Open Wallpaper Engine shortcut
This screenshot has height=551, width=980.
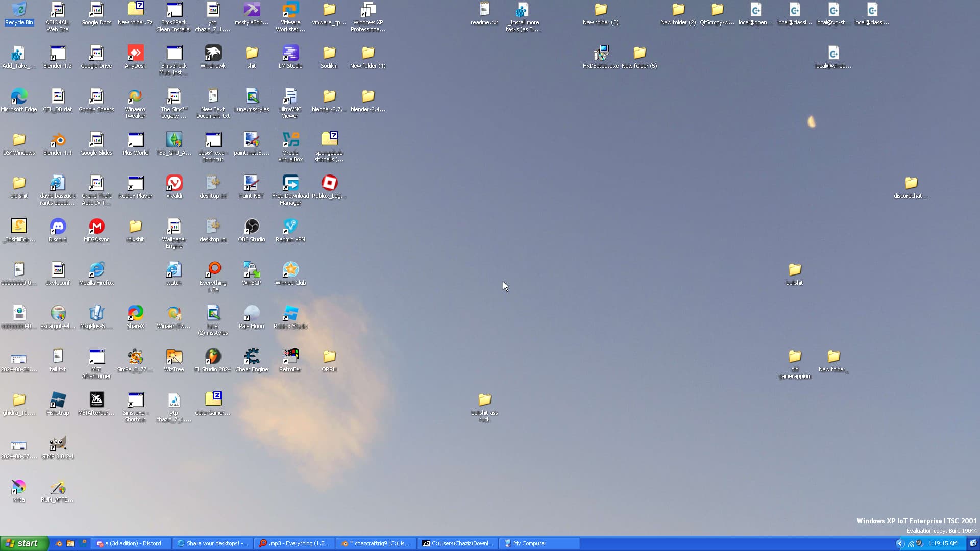pos(174,234)
